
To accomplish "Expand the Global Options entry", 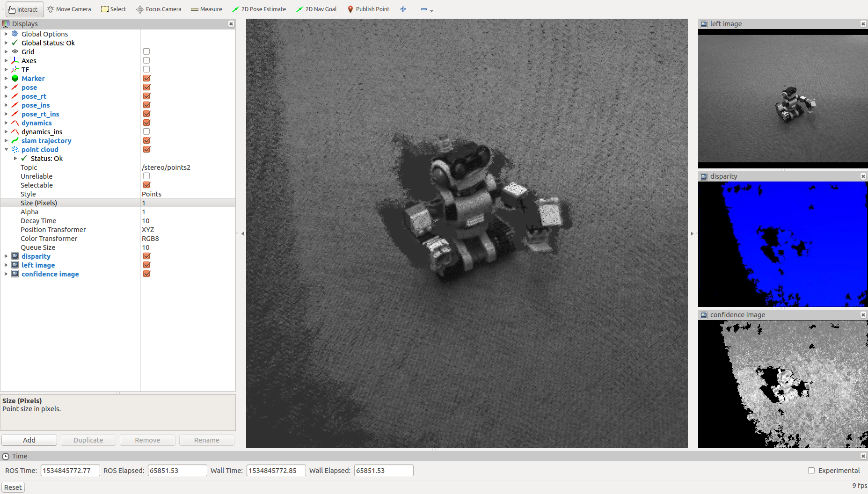I will [6, 34].
